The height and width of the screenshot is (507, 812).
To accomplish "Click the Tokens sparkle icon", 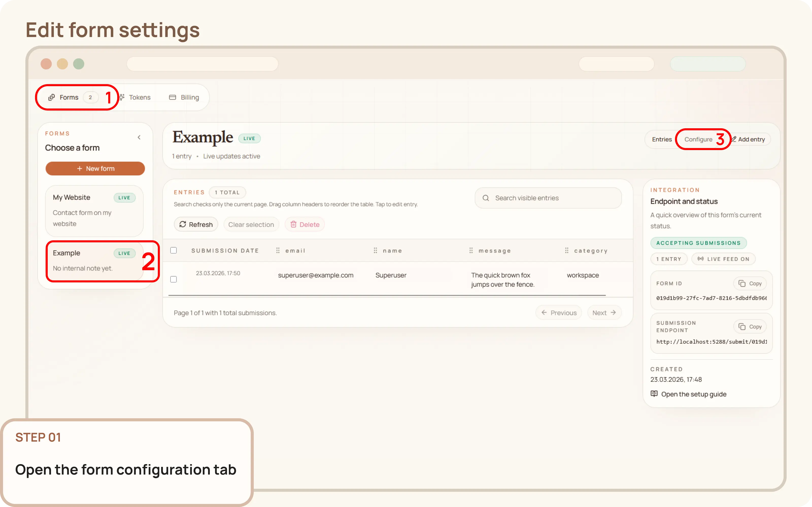I will click(x=123, y=97).
